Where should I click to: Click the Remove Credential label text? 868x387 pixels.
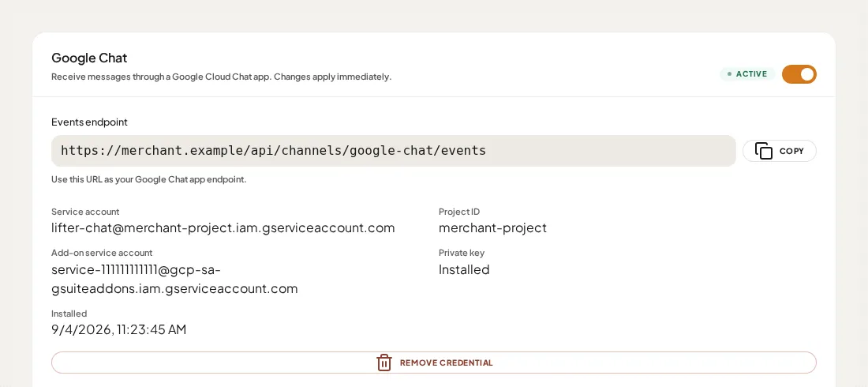coord(446,363)
